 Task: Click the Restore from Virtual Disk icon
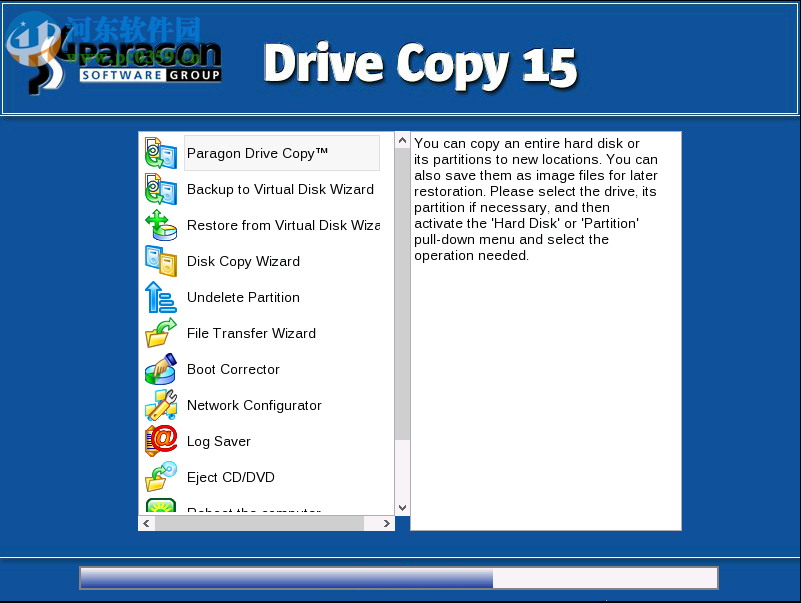161,225
